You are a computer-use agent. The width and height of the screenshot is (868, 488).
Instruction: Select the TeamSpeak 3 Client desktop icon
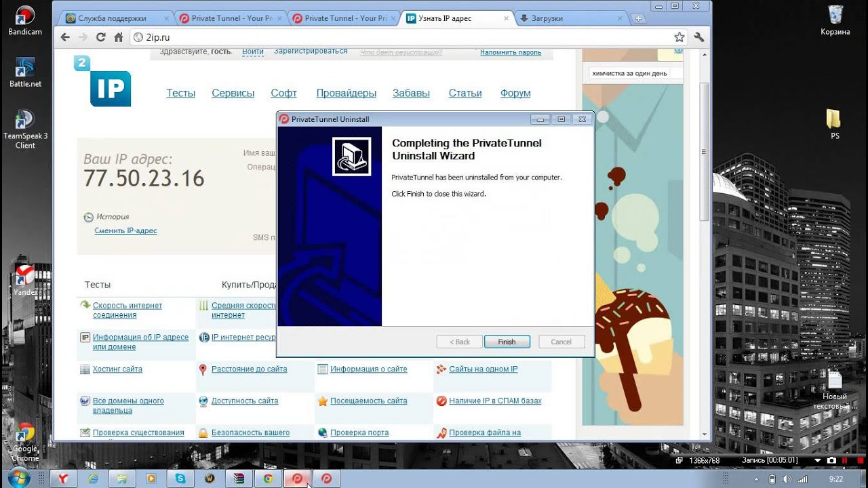(25, 129)
